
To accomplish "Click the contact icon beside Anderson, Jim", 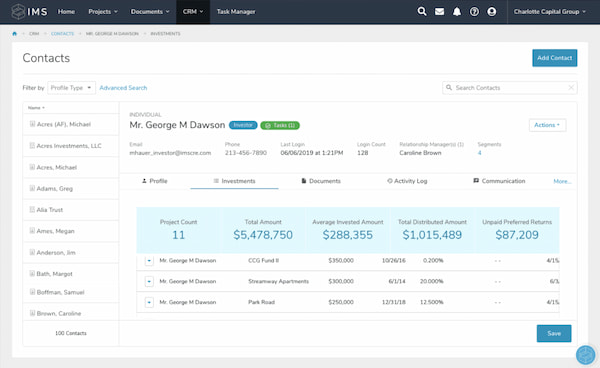I will coord(32,252).
